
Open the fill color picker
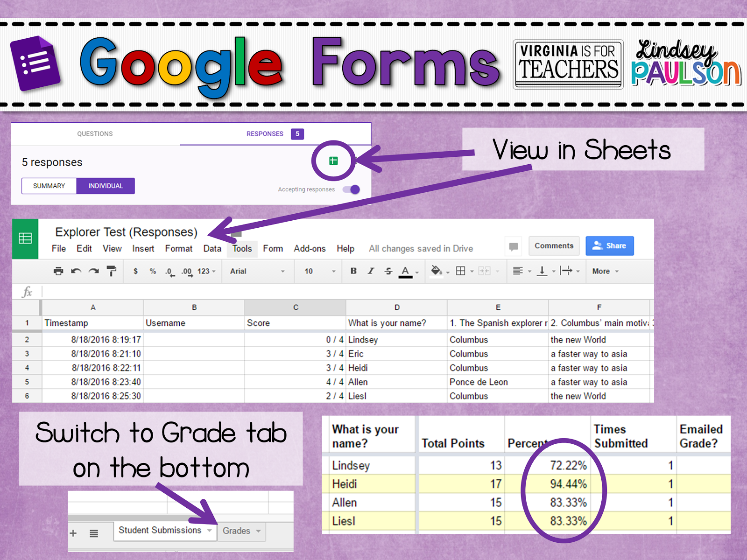tap(439, 271)
